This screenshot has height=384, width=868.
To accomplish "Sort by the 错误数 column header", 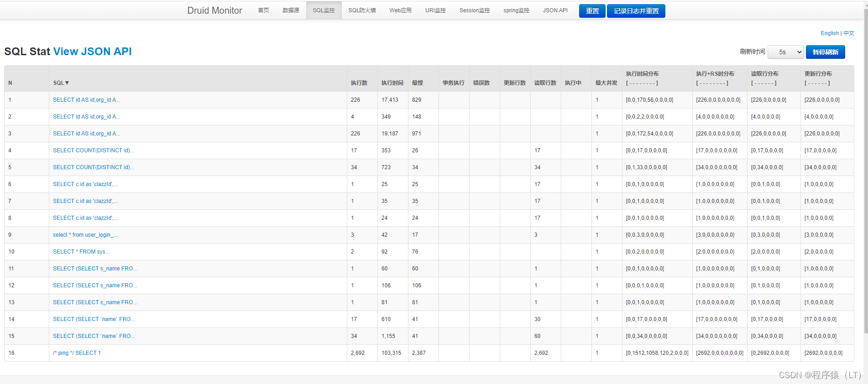I will pos(481,83).
